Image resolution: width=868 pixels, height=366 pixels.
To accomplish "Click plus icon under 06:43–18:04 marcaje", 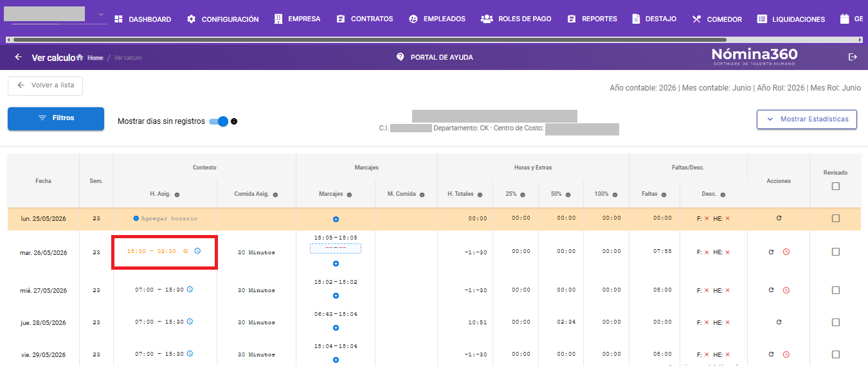I will click(x=336, y=327).
